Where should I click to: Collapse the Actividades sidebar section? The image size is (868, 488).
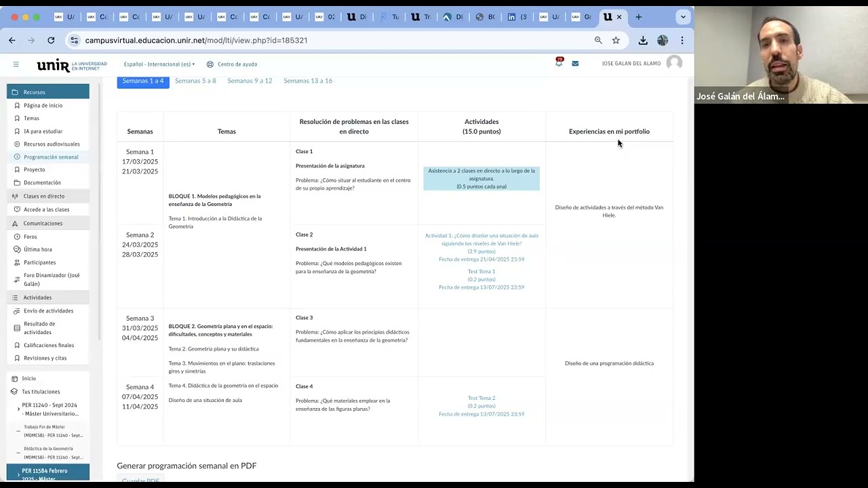48,298
